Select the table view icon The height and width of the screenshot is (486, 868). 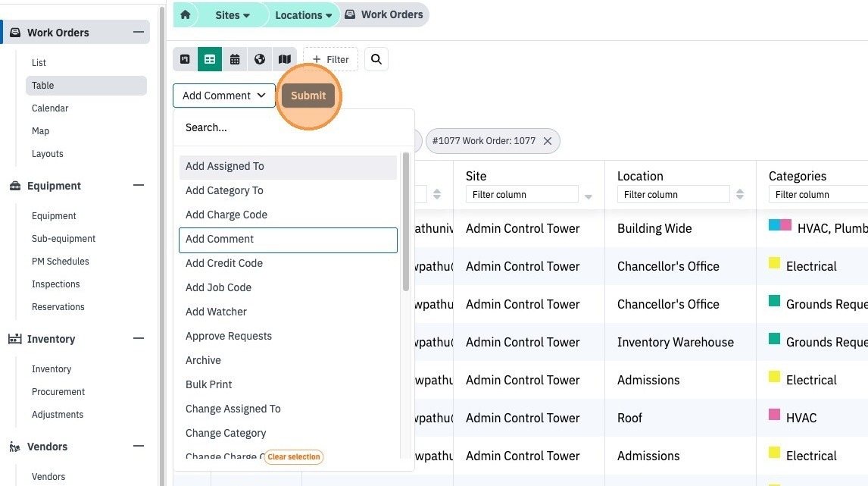click(210, 59)
